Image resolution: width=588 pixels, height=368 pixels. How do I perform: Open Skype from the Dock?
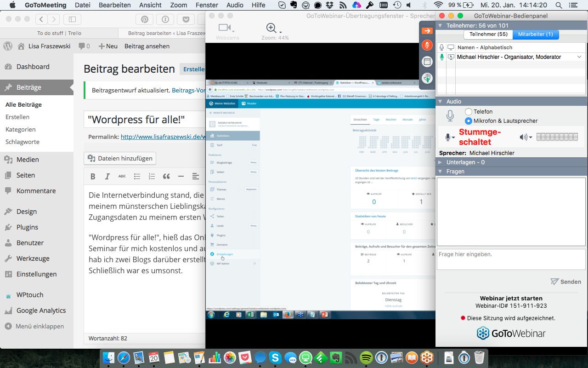(x=276, y=357)
